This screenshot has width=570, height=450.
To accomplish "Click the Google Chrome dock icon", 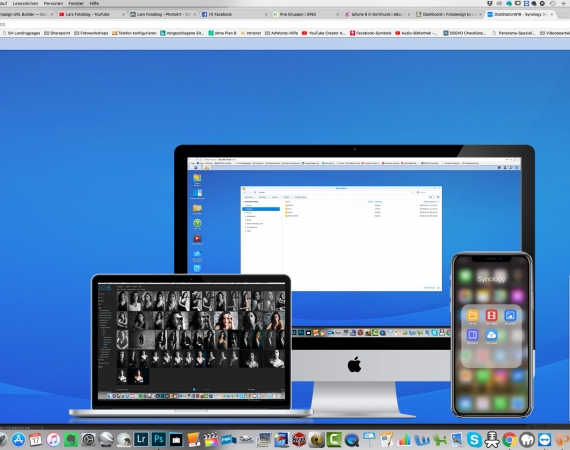I will [x=509, y=440].
